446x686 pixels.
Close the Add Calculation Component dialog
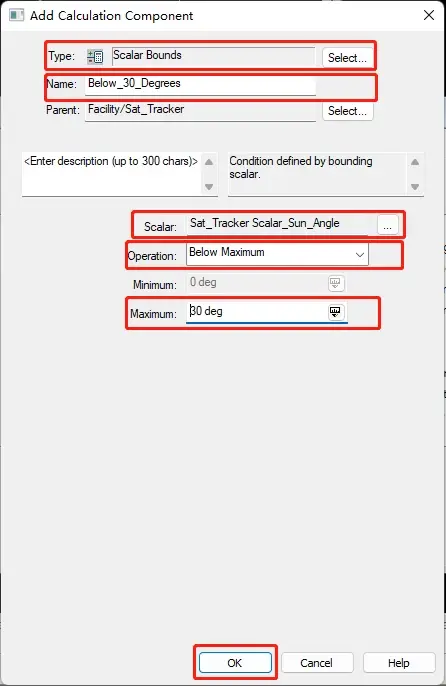tap(429, 15)
